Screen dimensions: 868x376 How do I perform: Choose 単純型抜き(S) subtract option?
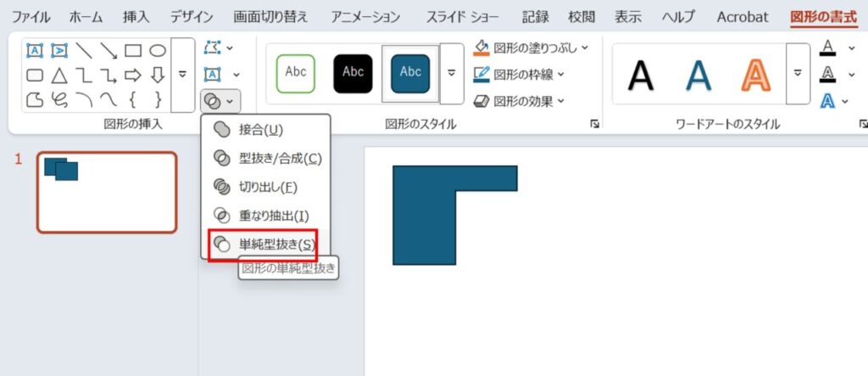[263, 244]
